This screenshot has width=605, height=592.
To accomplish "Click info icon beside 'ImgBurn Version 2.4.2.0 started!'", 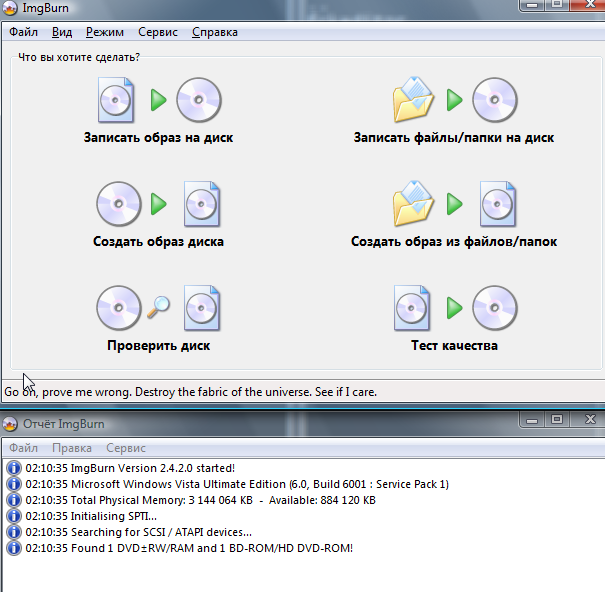I will pyautogui.click(x=13, y=468).
